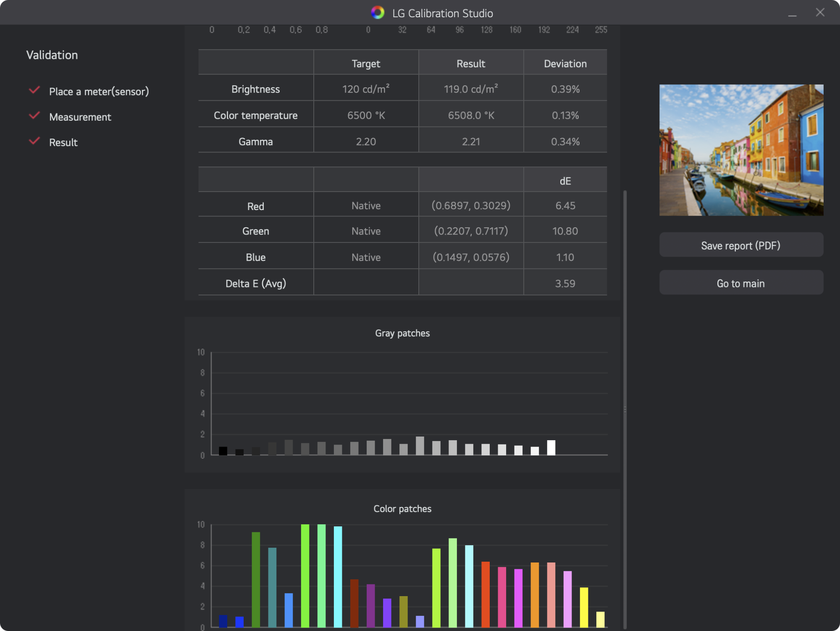Save the report as PDF
Screen dimensions: 840x631
(741, 245)
